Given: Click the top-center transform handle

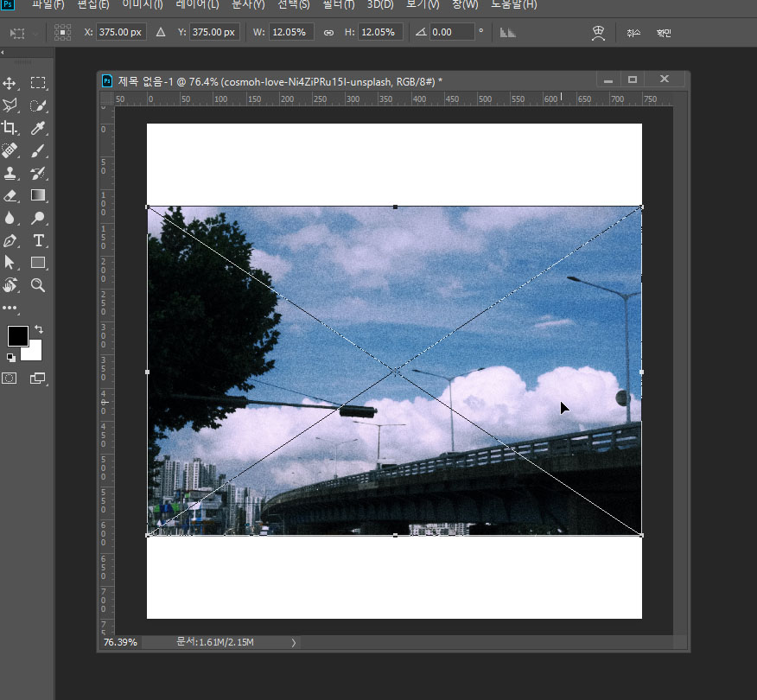Looking at the screenshot, I should click(x=396, y=207).
